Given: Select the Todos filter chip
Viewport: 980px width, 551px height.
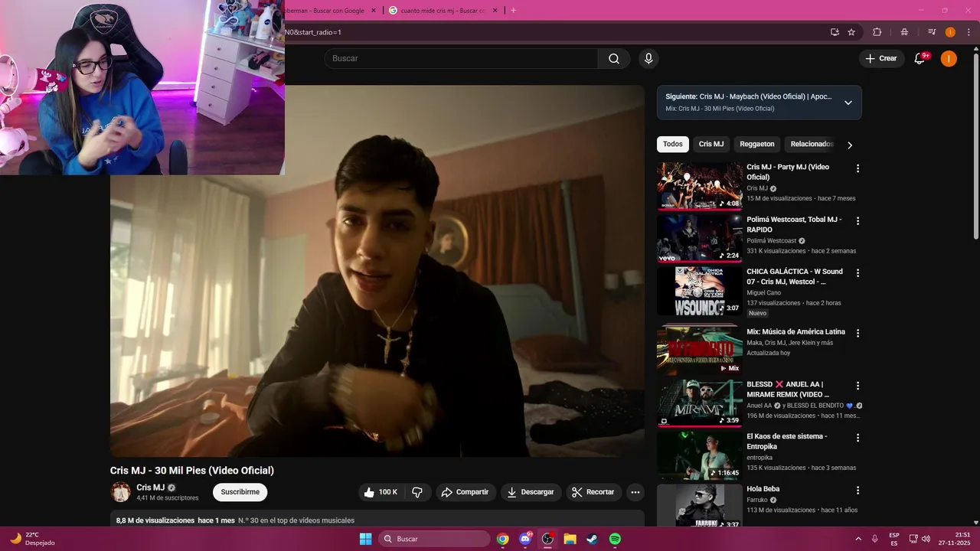Looking at the screenshot, I should [673, 144].
